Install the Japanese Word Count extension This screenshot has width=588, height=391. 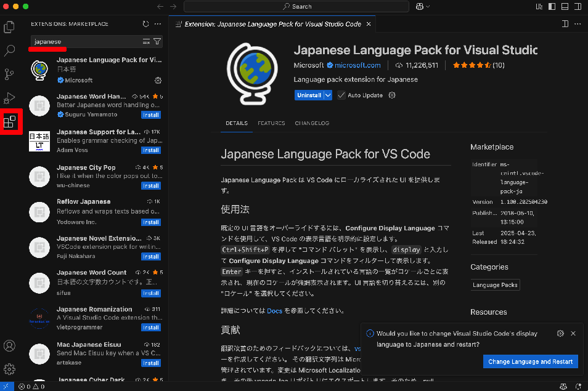tap(151, 293)
